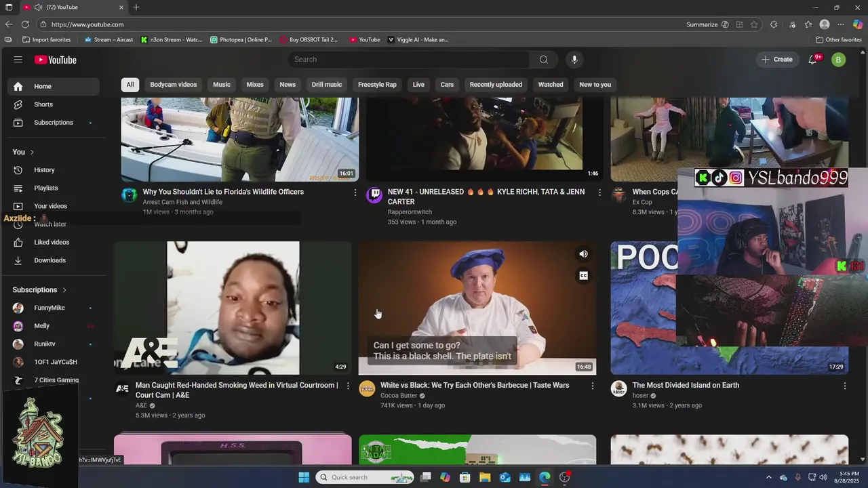Click the Cocoa Butter channel avatar
Image resolution: width=868 pixels, height=488 pixels.
[x=367, y=389]
